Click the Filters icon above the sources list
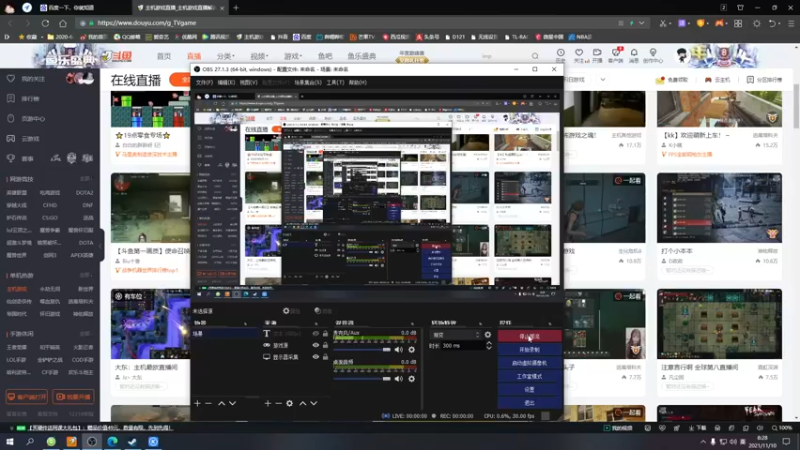 click(x=318, y=311)
